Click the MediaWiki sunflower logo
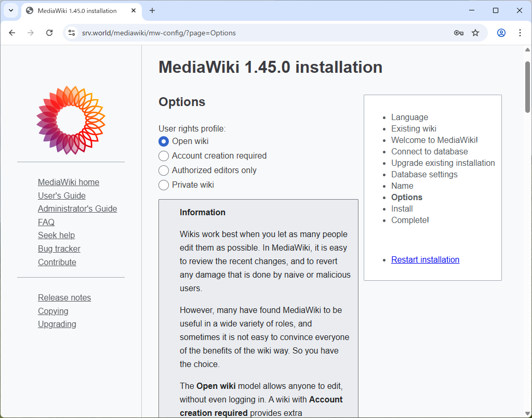 click(71, 120)
